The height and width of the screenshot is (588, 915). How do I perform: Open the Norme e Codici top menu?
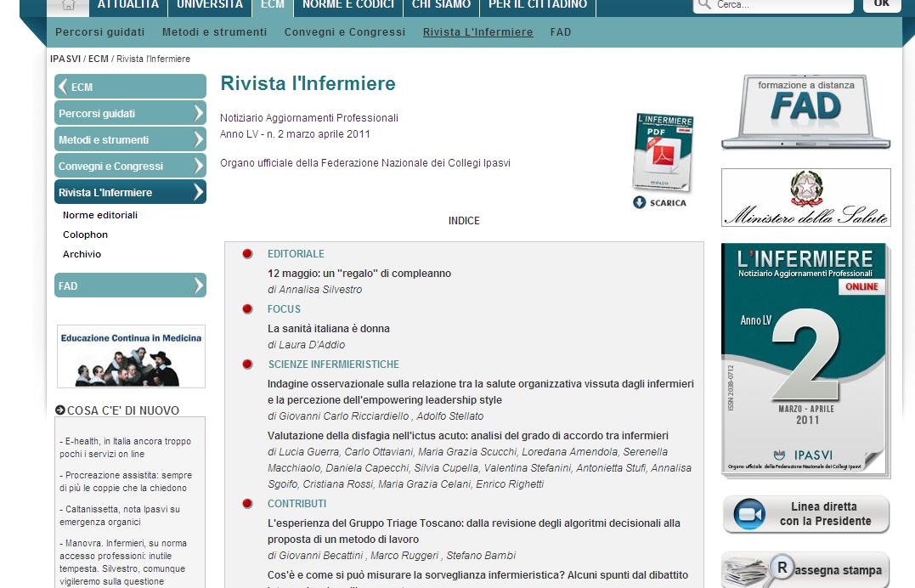point(348,5)
